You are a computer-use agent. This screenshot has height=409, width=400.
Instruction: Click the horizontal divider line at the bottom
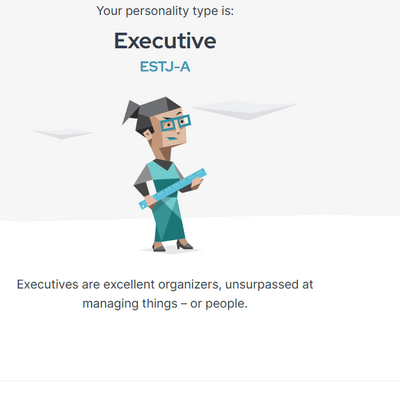pos(200,380)
